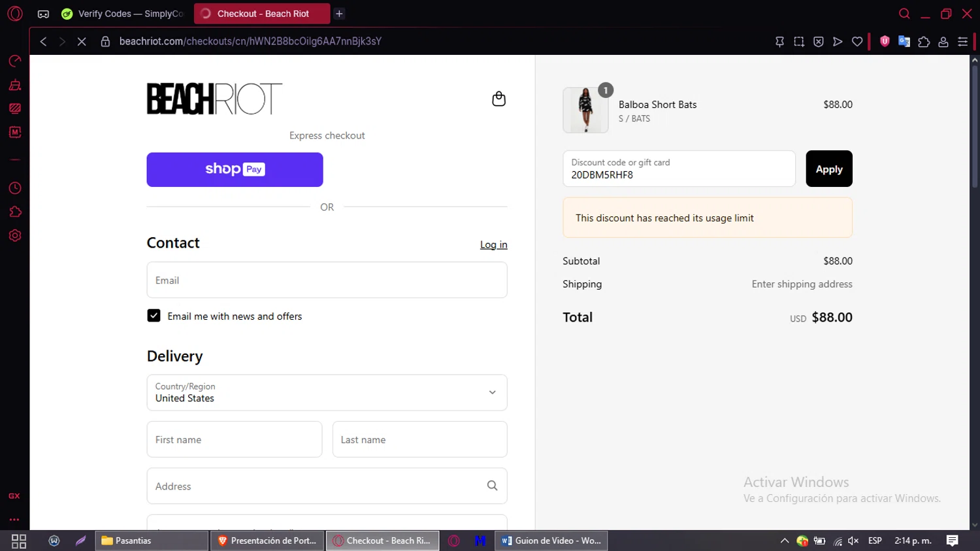Take a snapshot of the page
The height and width of the screenshot is (551, 980).
799,41
